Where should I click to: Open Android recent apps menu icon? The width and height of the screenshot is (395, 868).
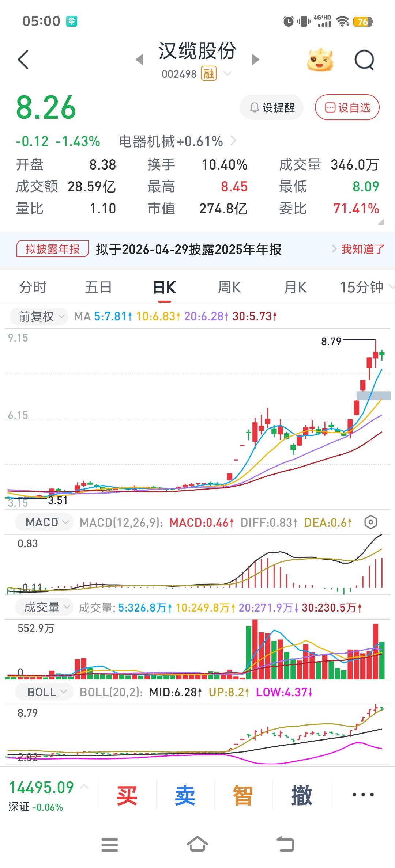[x=110, y=845]
